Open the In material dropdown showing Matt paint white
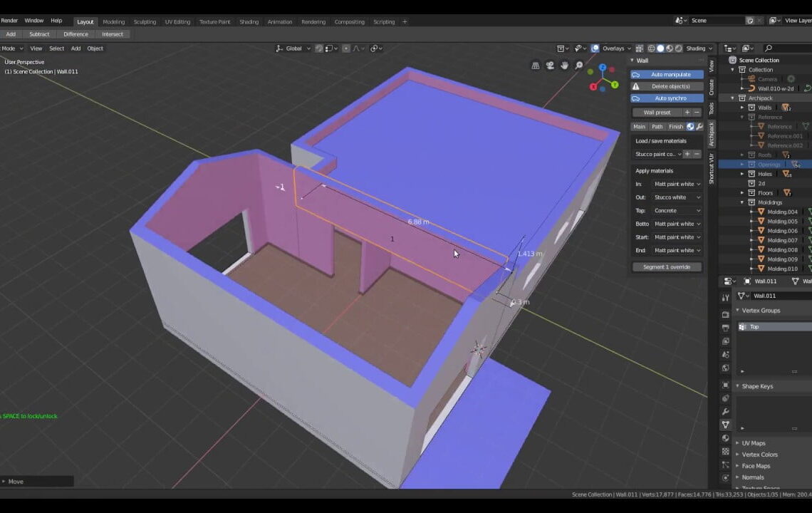812x513 pixels. 676,183
